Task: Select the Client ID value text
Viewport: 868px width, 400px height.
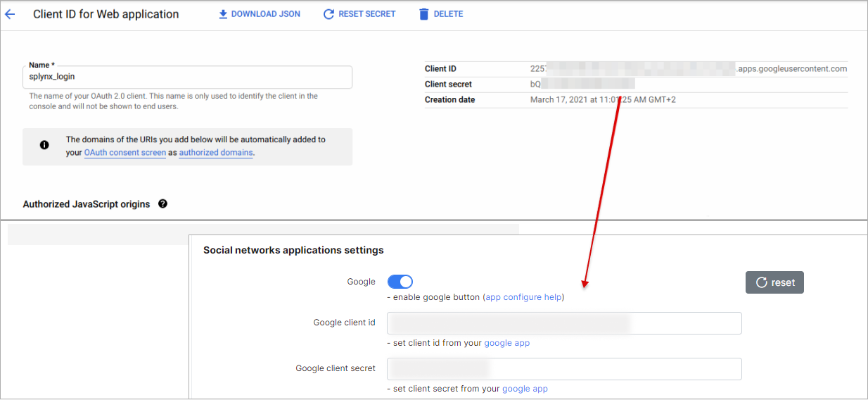Action: (x=688, y=69)
